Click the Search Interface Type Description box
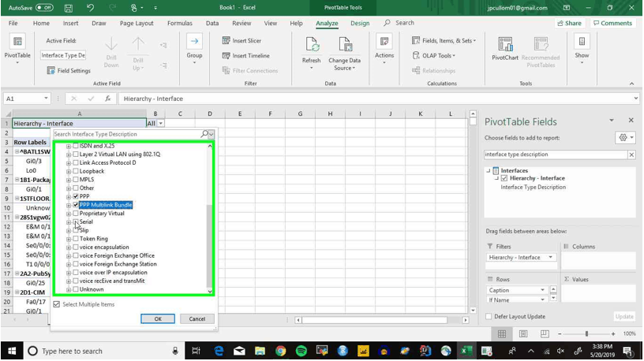 pyautogui.click(x=126, y=134)
